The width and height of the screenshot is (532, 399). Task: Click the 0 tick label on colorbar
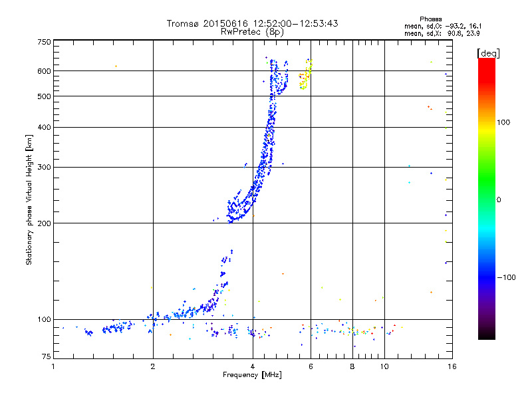click(499, 200)
